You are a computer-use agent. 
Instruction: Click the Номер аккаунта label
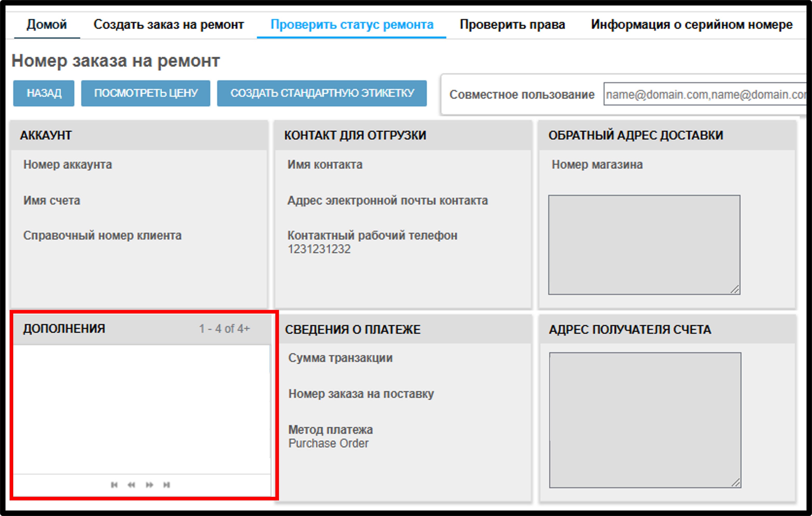tap(67, 165)
